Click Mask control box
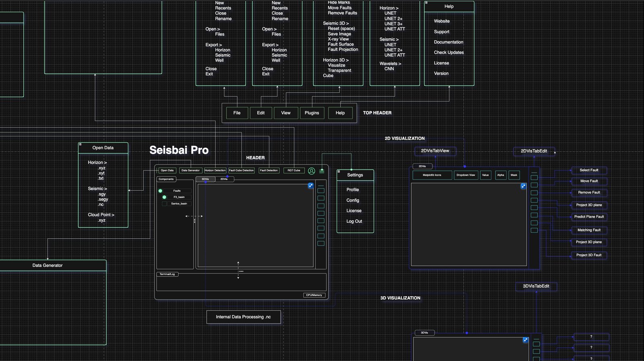Viewport: 644px width, 361px height. coord(514,175)
